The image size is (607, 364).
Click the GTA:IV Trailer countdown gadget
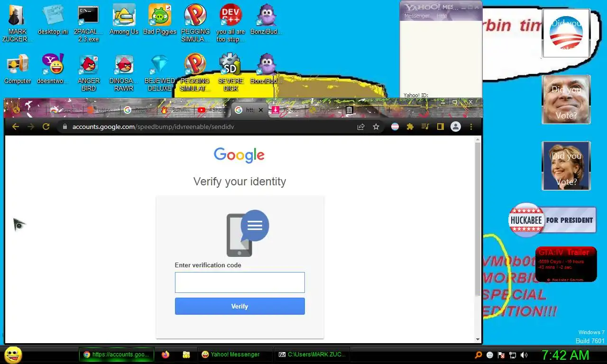566,264
